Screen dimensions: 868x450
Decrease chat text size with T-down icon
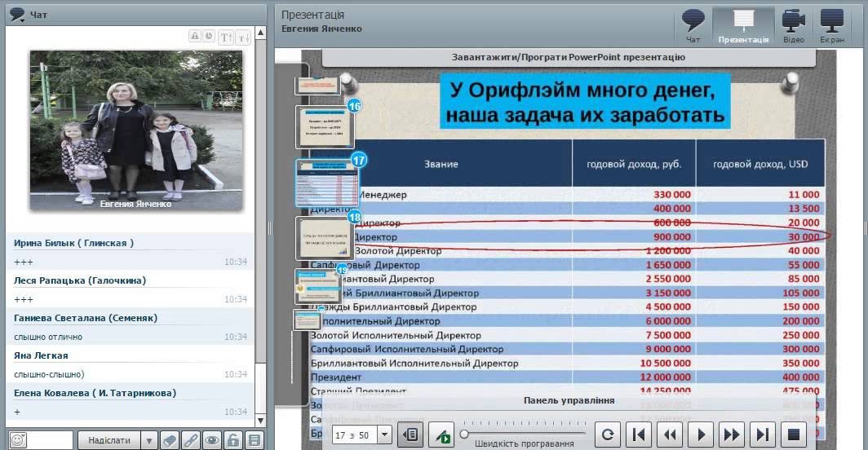pyautogui.click(x=244, y=37)
